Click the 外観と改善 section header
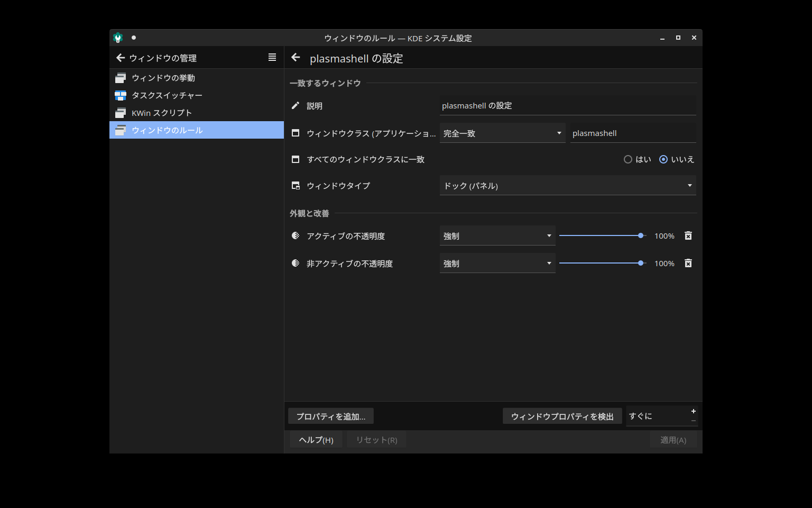 [x=309, y=213]
